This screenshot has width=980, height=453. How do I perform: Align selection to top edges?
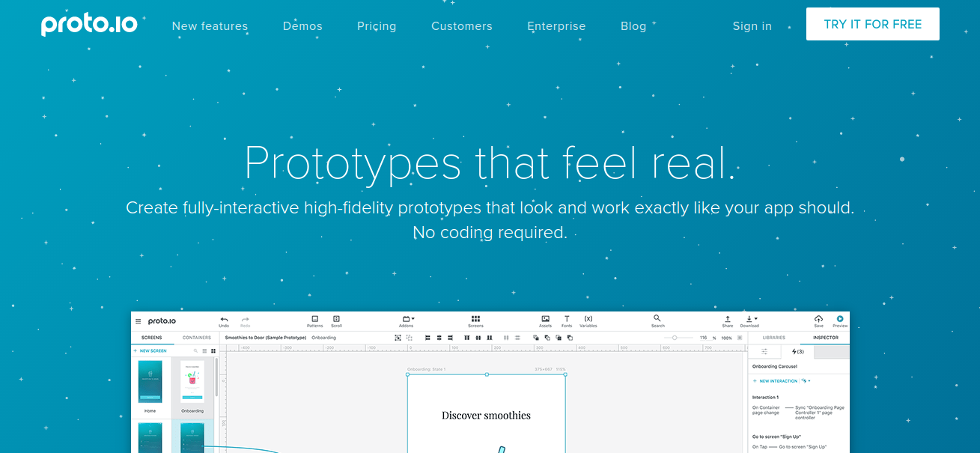point(467,338)
